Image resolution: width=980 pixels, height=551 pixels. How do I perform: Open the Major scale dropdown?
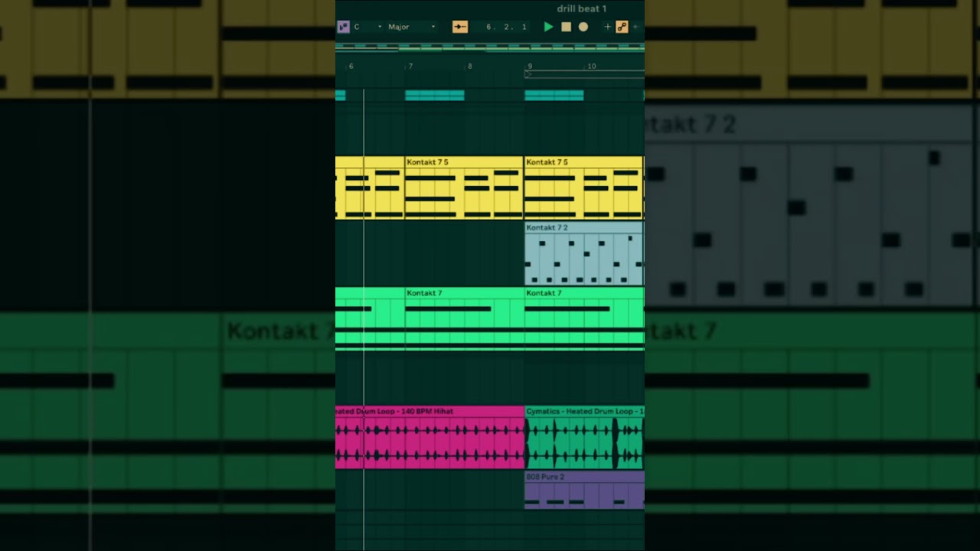411,27
